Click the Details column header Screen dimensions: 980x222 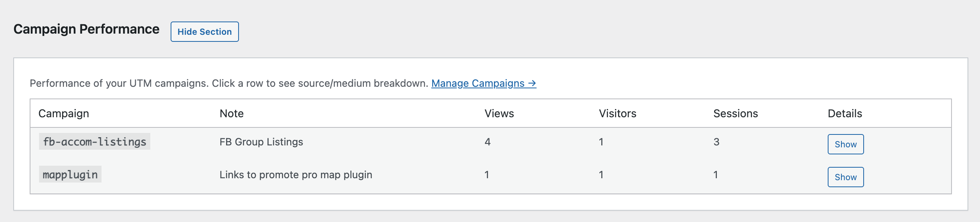pos(845,113)
